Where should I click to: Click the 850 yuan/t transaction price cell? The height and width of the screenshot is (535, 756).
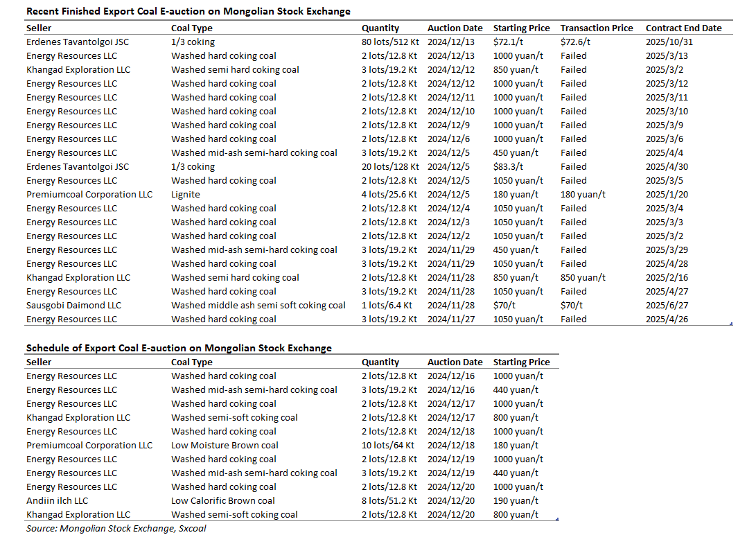click(583, 278)
